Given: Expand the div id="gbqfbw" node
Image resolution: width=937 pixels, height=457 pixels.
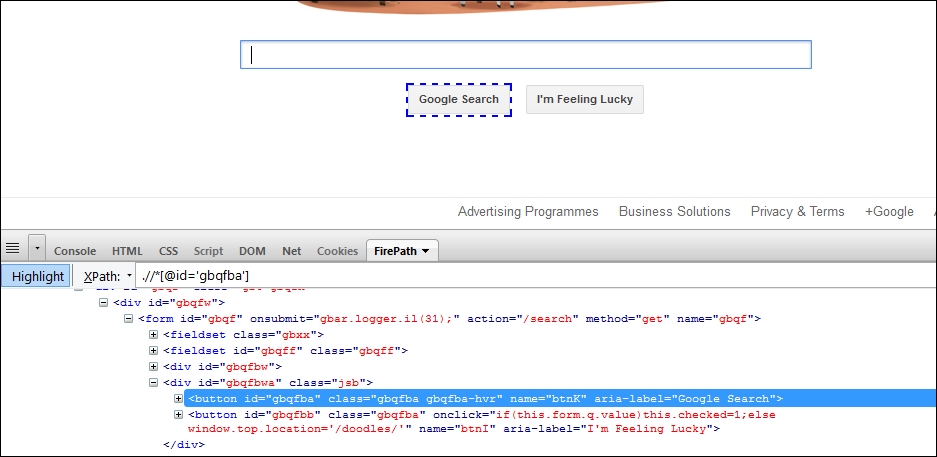Looking at the screenshot, I should pyautogui.click(x=154, y=366).
